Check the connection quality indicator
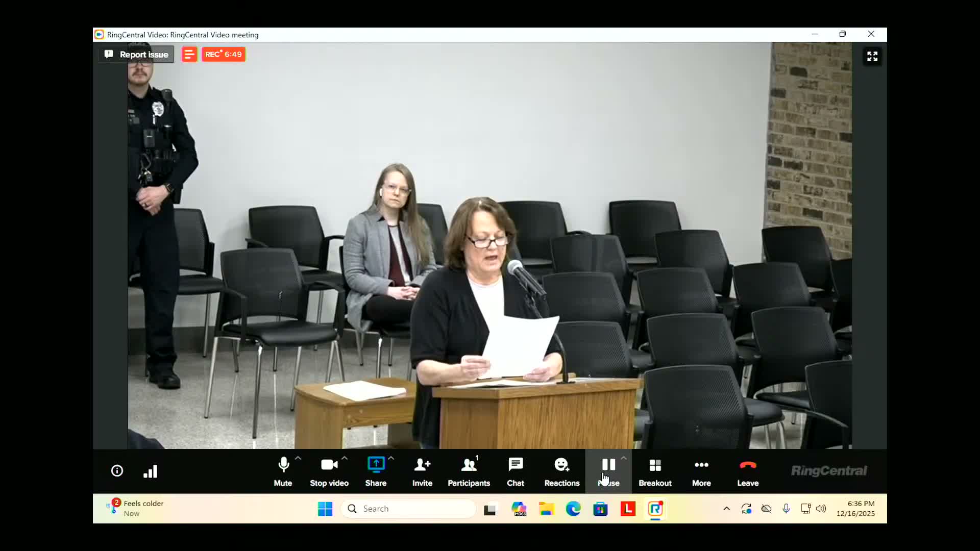The image size is (980, 551). pyautogui.click(x=151, y=470)
